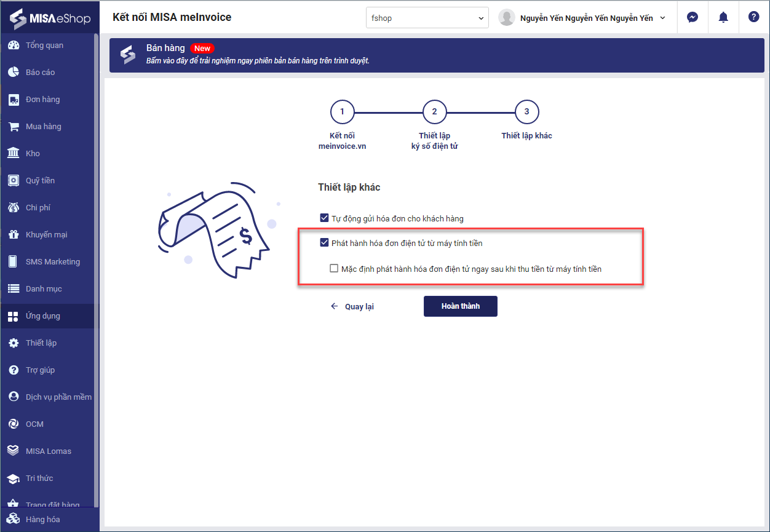Image resolution: width=770 pixels, height=532 pixels.
Task: Click the Khuyến mại gift icon
Action: point(13,235)
